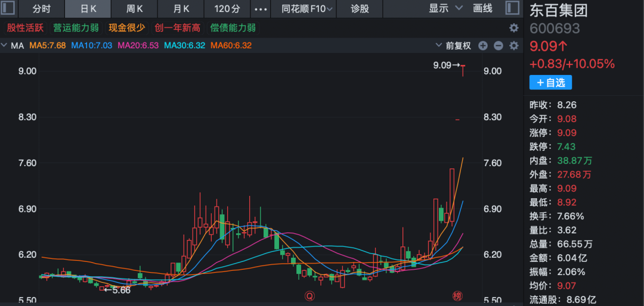Click the 创一年新高 tag
This screenshot has width=644, height=306.
pyautogui.click(x=178, y=28)
